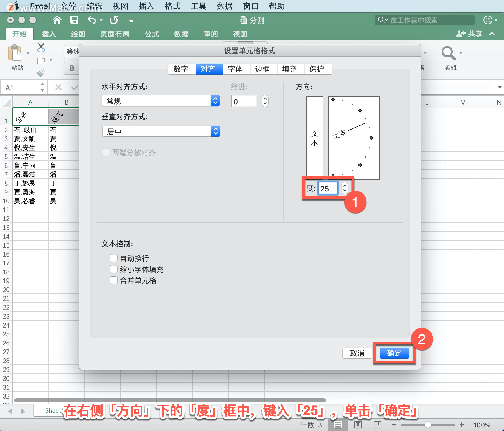
Task: Click the Editing magnifier icon
Action: click(x=448, y=53)
